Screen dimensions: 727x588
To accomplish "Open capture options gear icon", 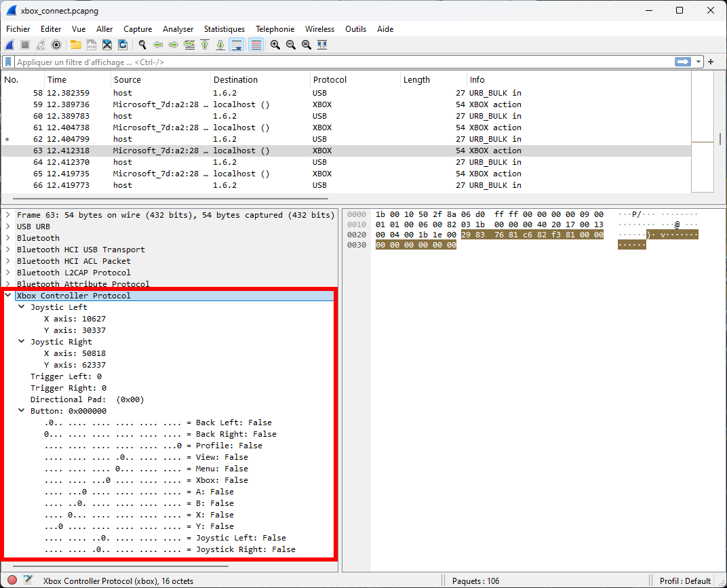I will coord(56,45).
